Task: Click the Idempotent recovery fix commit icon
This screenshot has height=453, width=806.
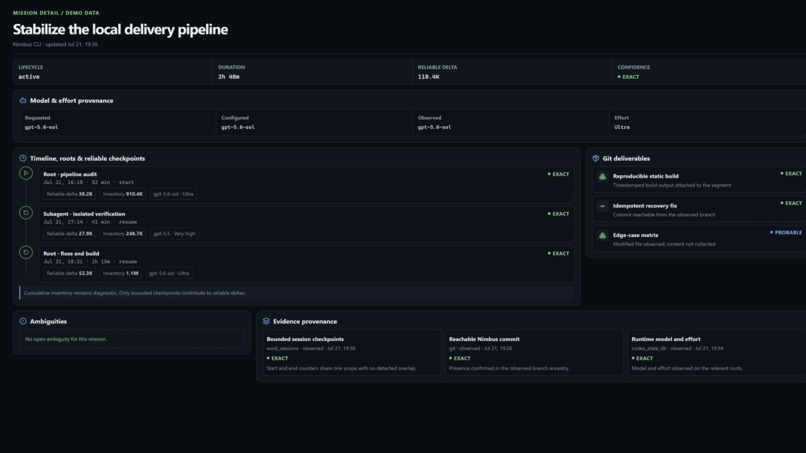Action: point(602,206)
